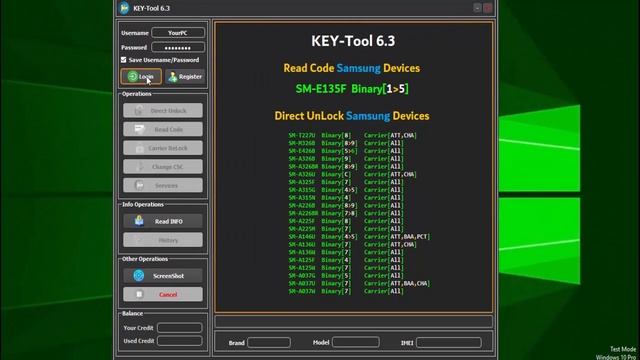Viewport: 640px width, 360px height.
Task: Open the Register account button
Action: pyautogui.click(x=186, y=76)
